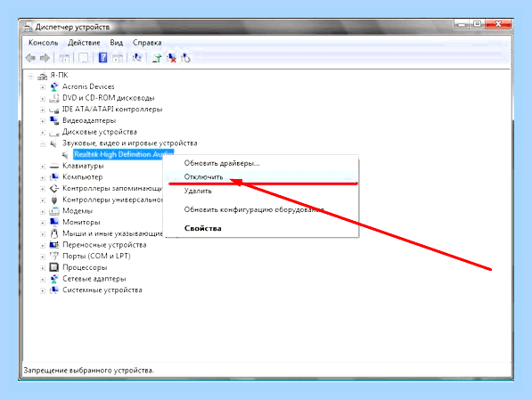Select the Переносные устройства row label
The image size is (532, 400).
point(104,245)
